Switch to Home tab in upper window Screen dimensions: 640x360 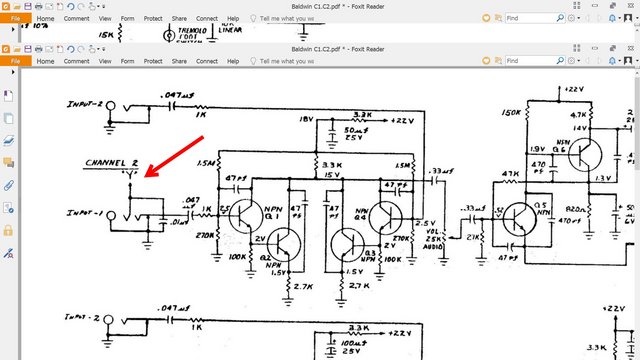point(45,18)
